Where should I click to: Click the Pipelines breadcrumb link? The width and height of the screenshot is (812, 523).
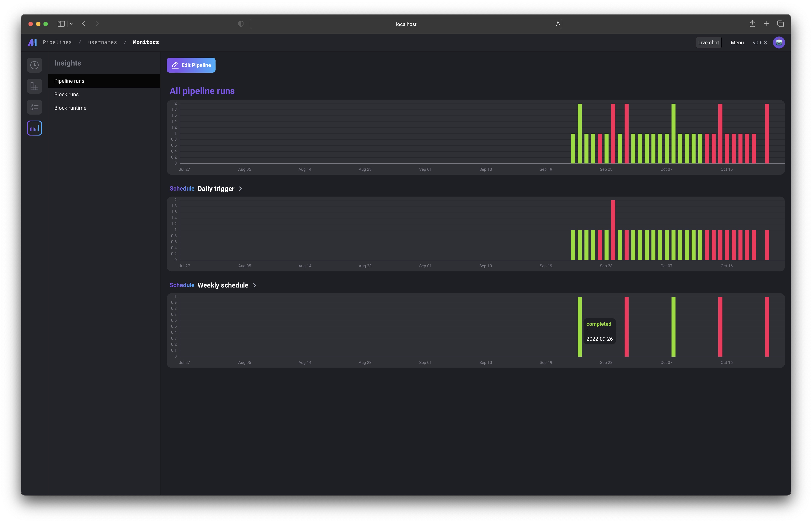(57, 42)
